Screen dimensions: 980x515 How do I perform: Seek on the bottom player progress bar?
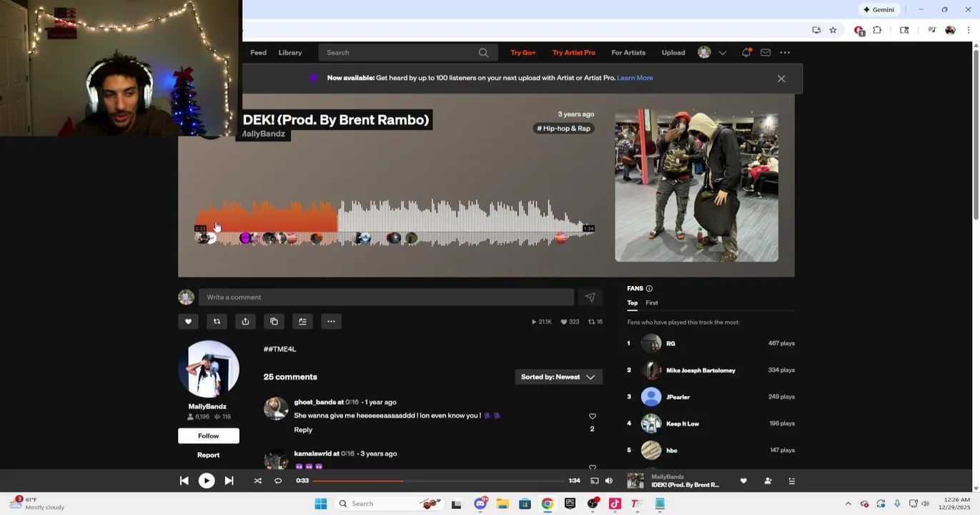[x=438, y=481]
